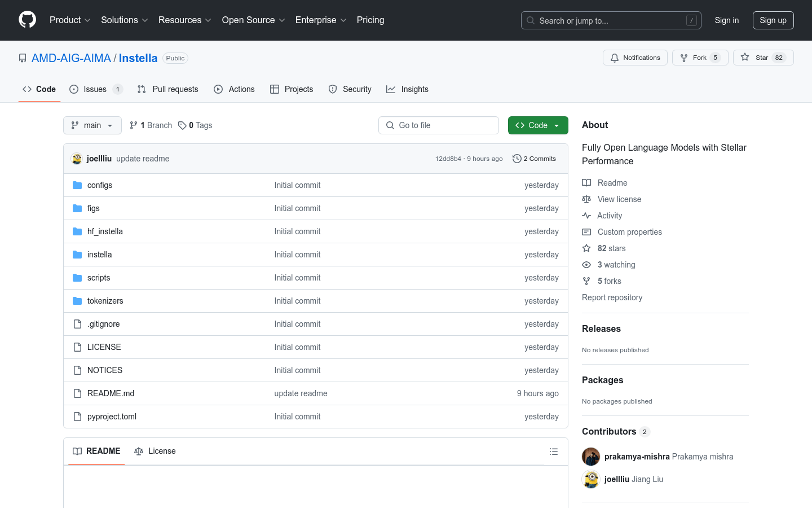
Task: Expand the Solutions menu
Action: click(x=125, y=20)
